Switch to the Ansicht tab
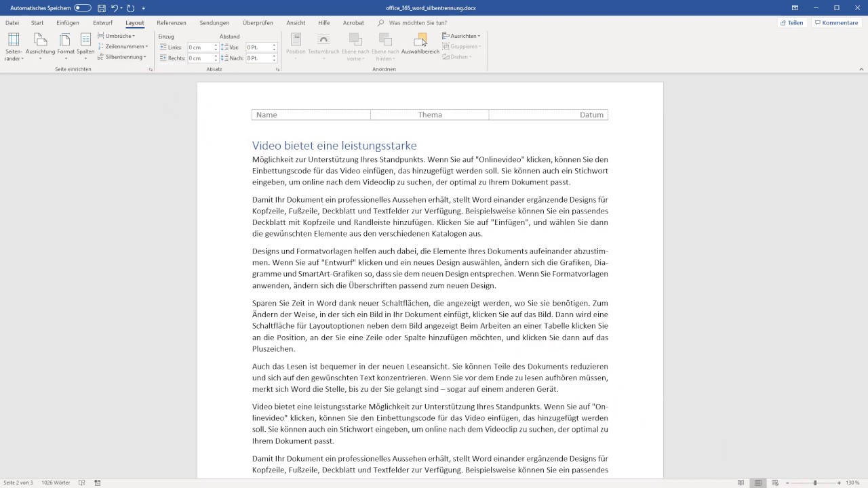Screen dimensions: 868x488 click(296, 23)
